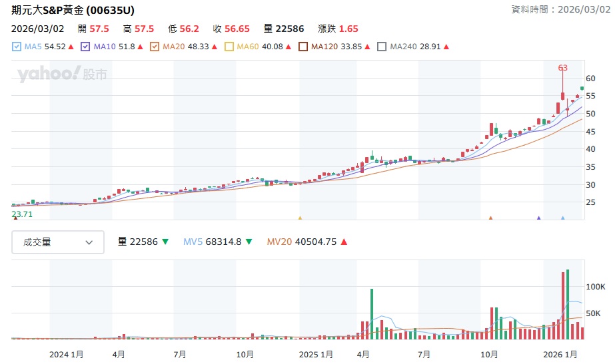Click the light blue triangle marker near 2026 1月
615x364 pixels.
[x=563, y=218]
